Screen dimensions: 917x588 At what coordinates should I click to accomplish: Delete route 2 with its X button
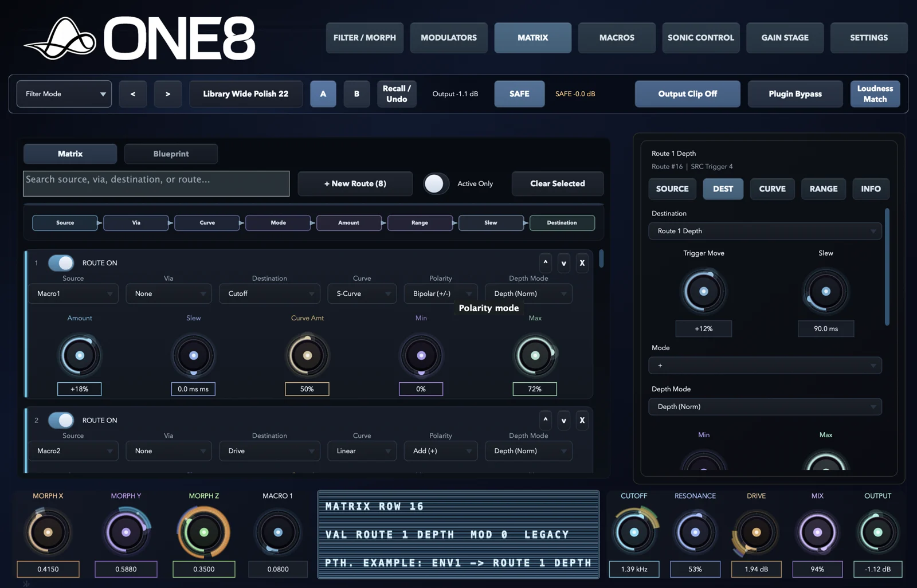[x=582, y=420]
